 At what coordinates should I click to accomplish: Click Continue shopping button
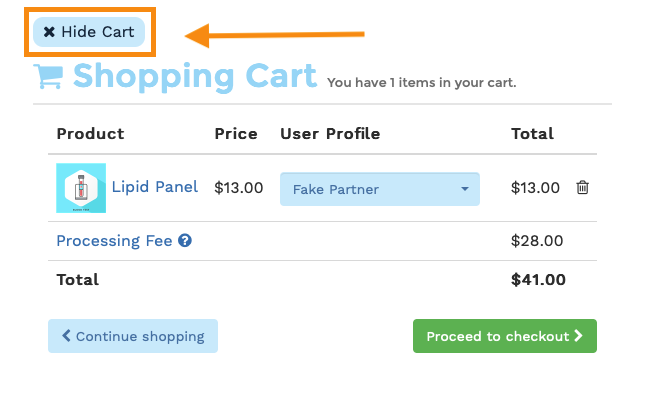point(133,336)
